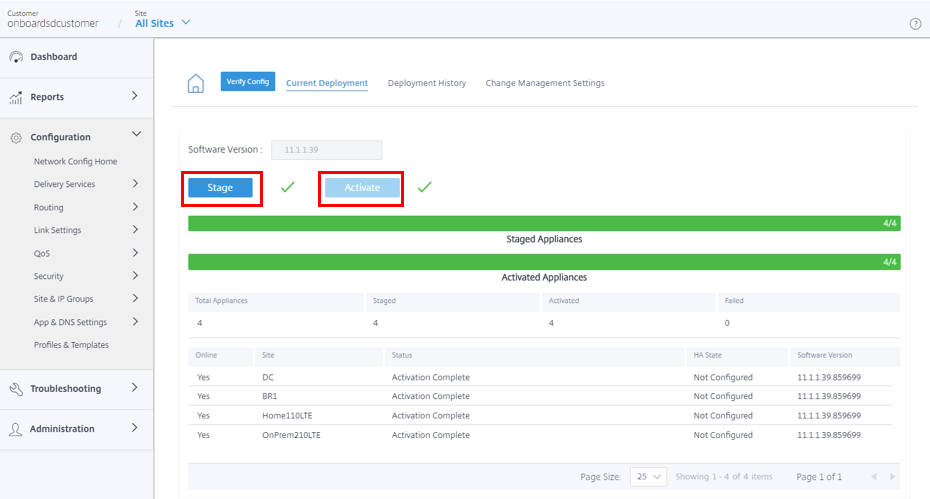Select Link Settings menu item
Image resolution: width=930 pixels, height=499 pixels.
click(58, 230)
